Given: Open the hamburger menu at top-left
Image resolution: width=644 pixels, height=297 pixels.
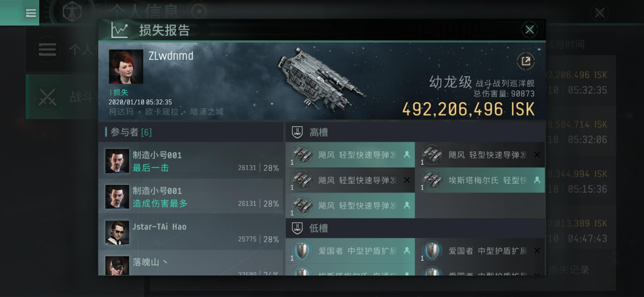Looking at the screenshot, I should [x=31, y=13].
